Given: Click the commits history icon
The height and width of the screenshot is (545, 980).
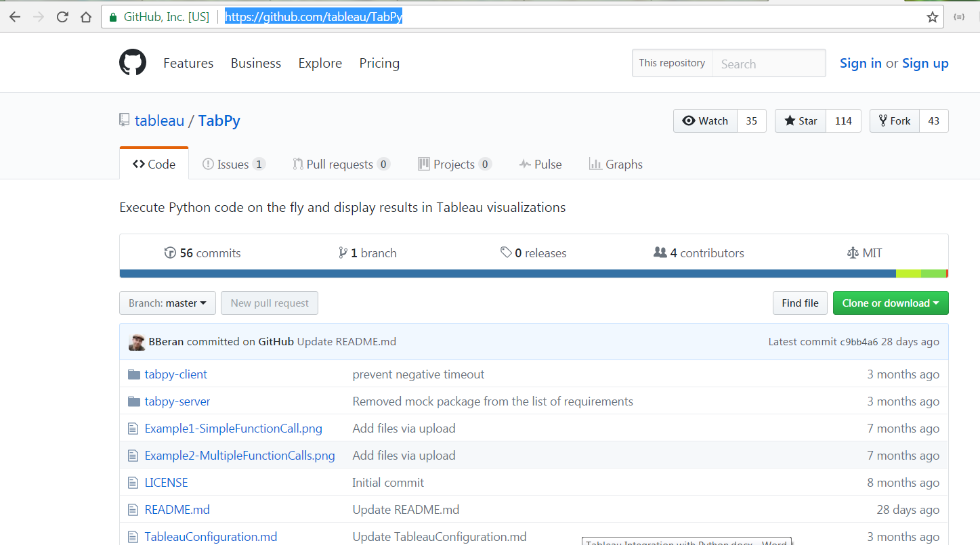Looking at the screenshot, I should pyautogui.click(x=170, y=253).
